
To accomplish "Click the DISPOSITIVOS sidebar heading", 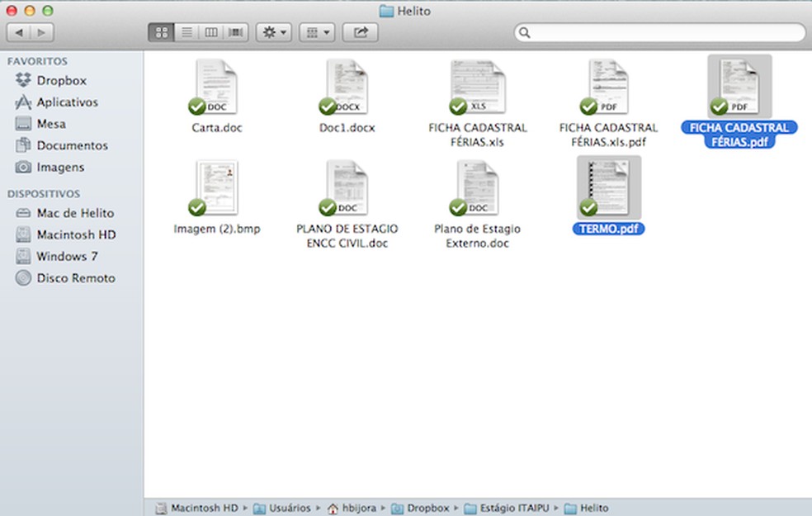I will point(44,194).
